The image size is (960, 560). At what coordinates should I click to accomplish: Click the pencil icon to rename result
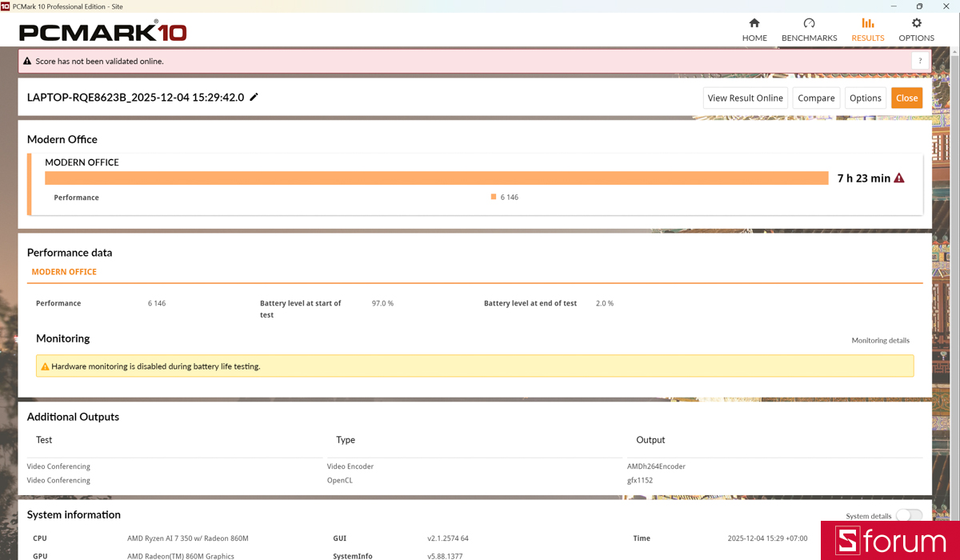tap(254, 97)
